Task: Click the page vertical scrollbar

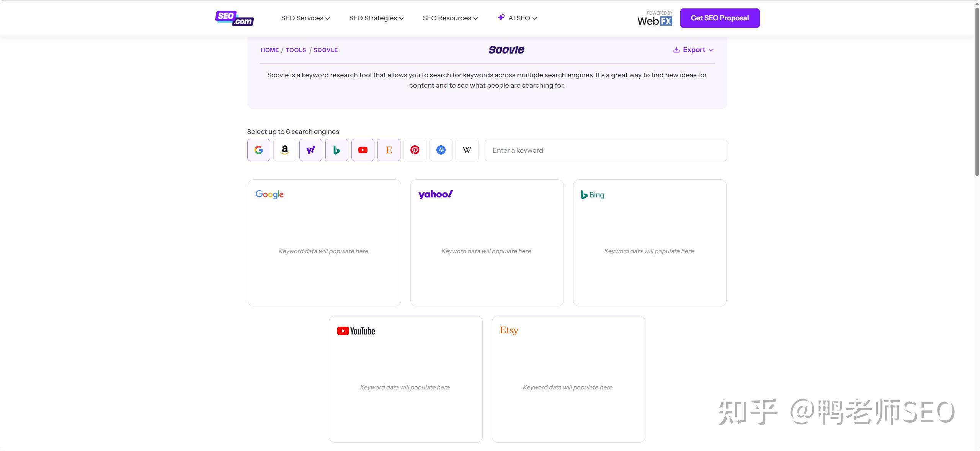Action: tap(977, 92)
